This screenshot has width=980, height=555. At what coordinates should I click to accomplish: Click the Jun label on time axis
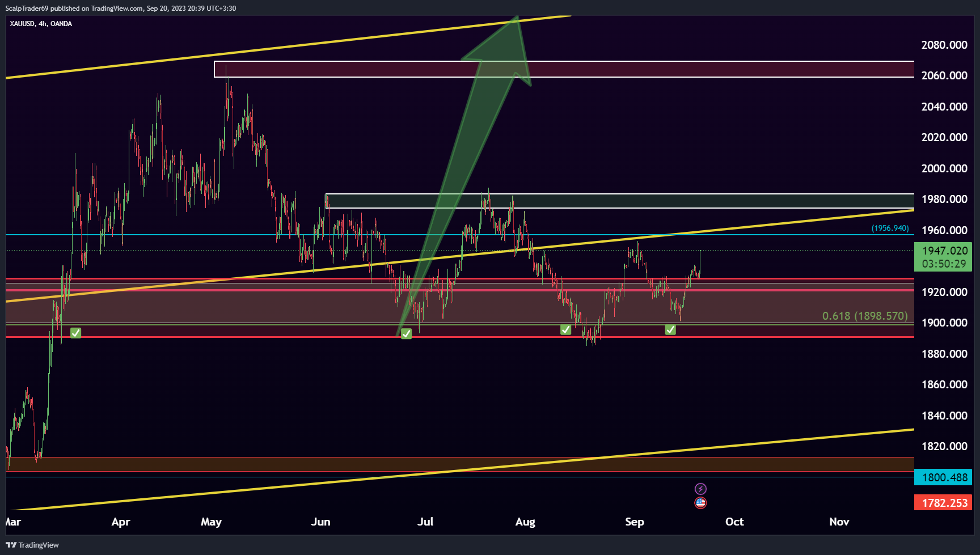click(320, 522)
